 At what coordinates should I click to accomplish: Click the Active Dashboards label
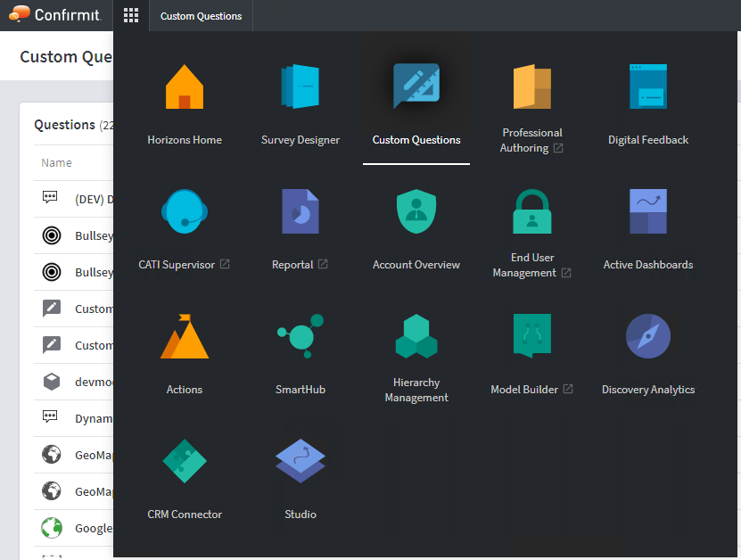tap(648, 265)
